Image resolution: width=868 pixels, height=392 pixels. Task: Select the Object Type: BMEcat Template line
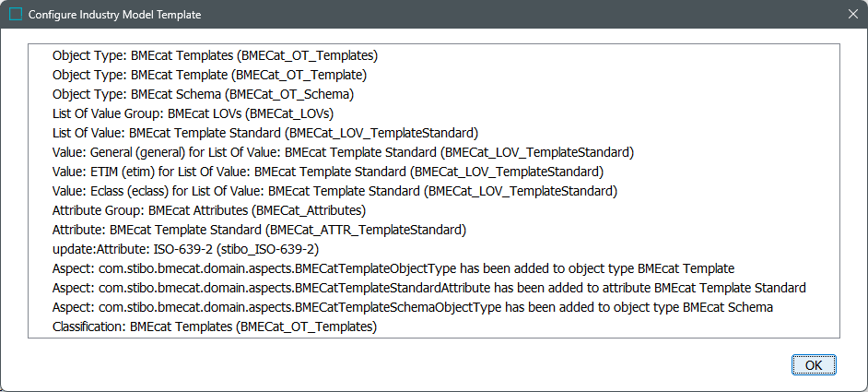(x=209, y=75)
